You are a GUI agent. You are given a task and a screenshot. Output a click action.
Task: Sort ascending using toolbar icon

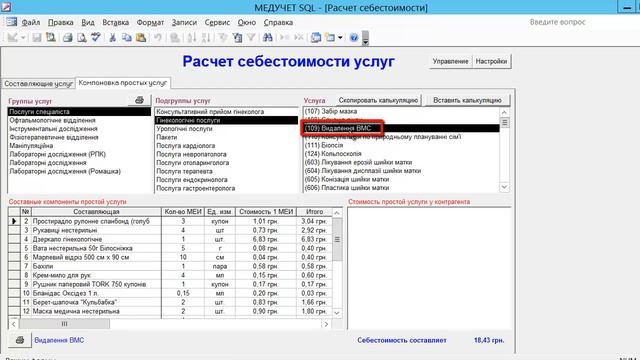coord(192,38)
